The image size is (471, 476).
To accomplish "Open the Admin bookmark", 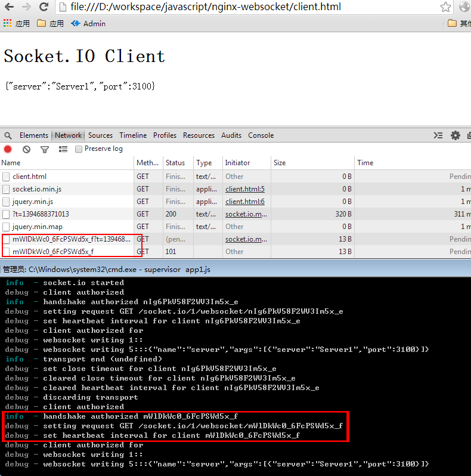I will point(88,23).
